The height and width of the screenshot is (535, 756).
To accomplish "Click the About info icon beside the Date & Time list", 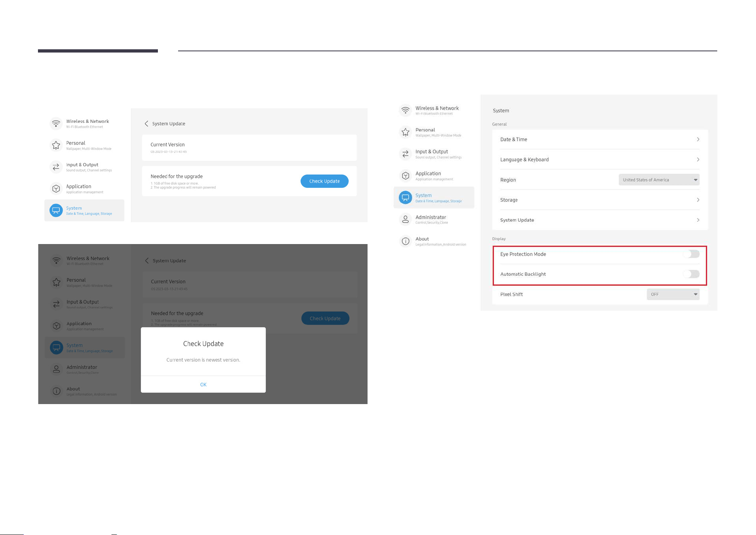I will [x=405, y=241].
